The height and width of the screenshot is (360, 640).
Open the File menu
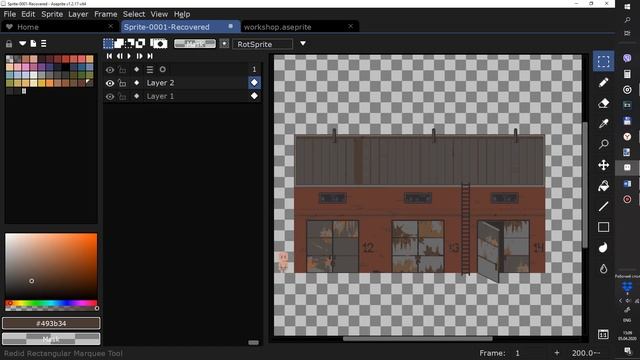tap(10, 14)
